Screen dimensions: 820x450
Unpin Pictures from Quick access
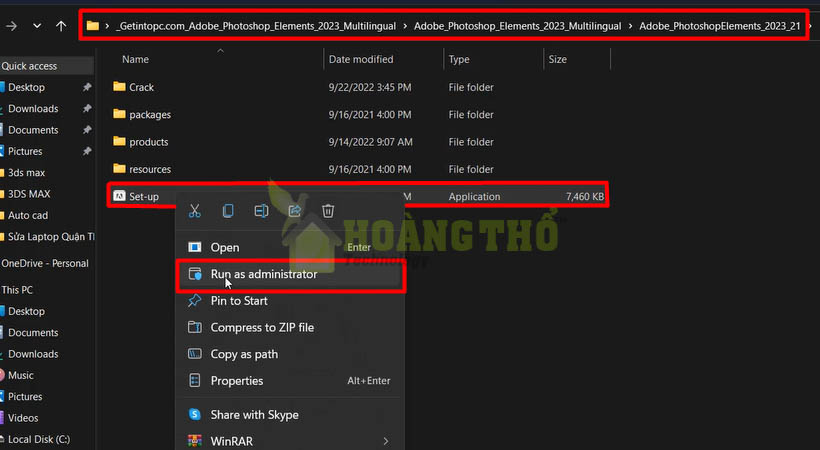[x=87, y=151]
